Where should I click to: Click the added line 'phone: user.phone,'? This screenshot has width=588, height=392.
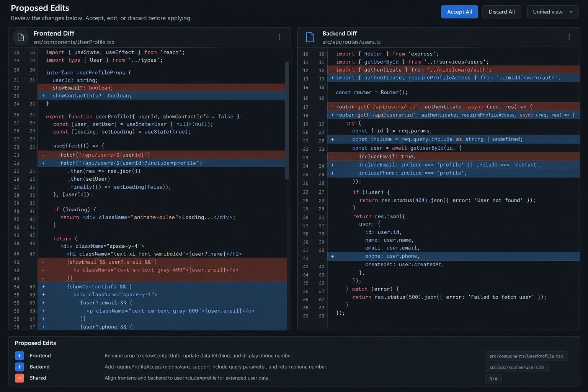point(453,256)
